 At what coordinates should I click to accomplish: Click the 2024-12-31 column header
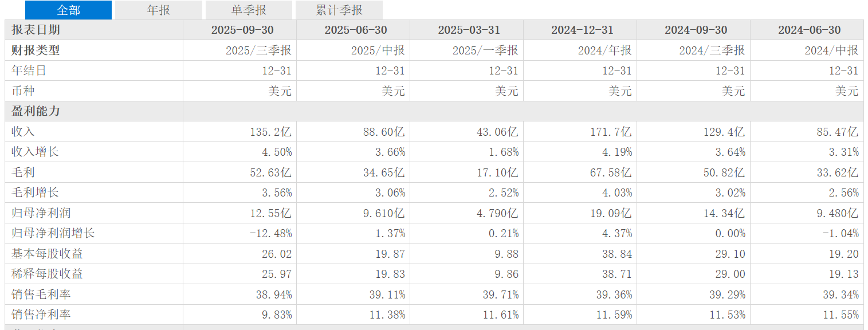pyautogui.click(x=580, y=30)
